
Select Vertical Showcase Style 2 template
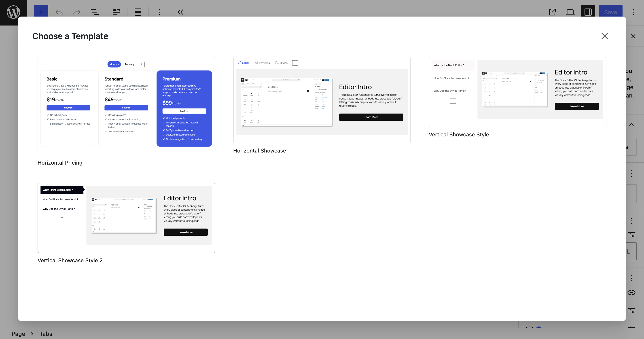point(126,218)
